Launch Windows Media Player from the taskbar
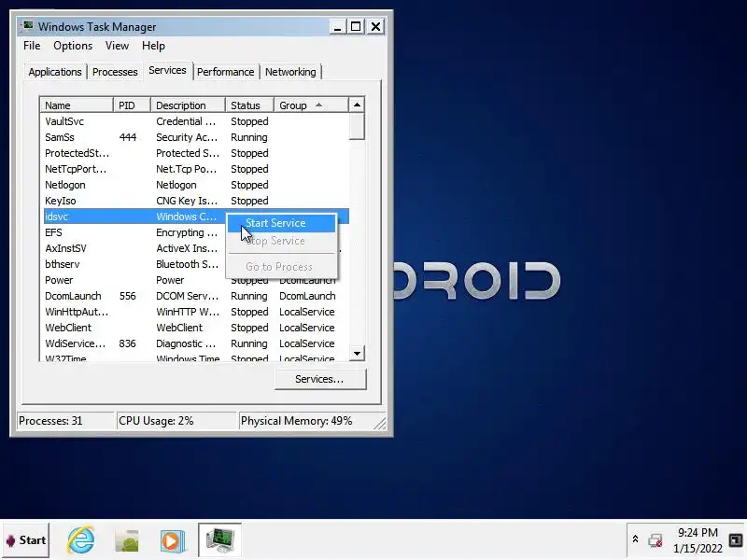 point(173,541)
